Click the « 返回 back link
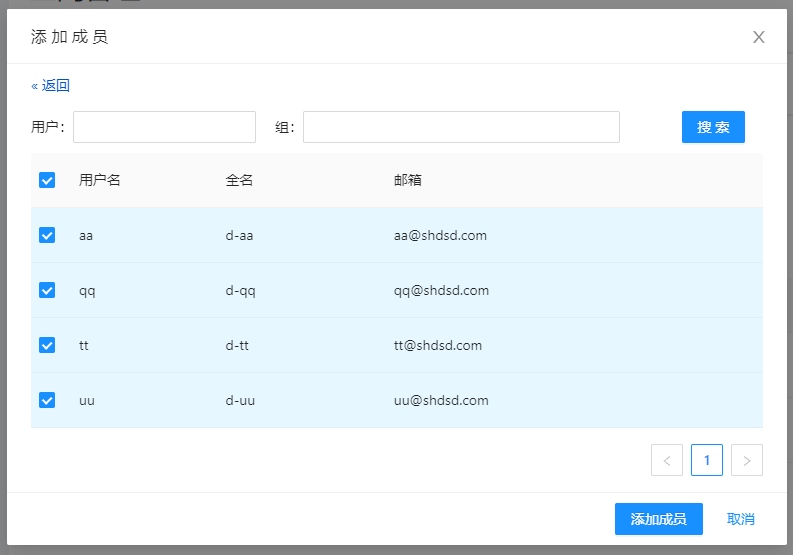793x555 pixels. pyautogui.click(x=50, y=86)
